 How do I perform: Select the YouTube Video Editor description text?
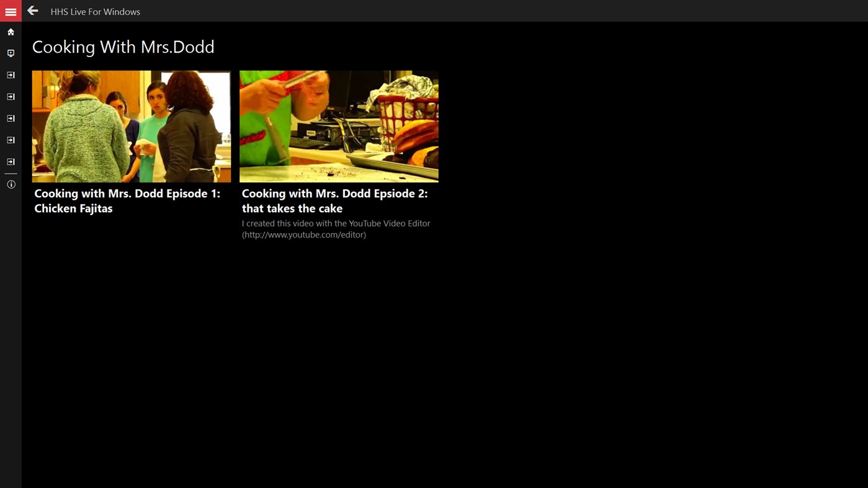click(336, 229)
